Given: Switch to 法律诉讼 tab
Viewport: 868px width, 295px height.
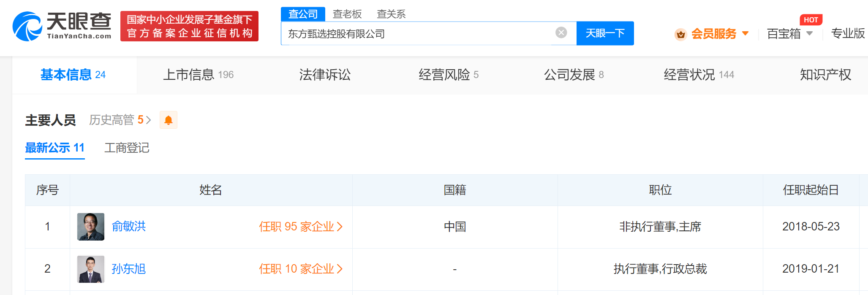Looking at the screenshot, I should coord(325,75).
